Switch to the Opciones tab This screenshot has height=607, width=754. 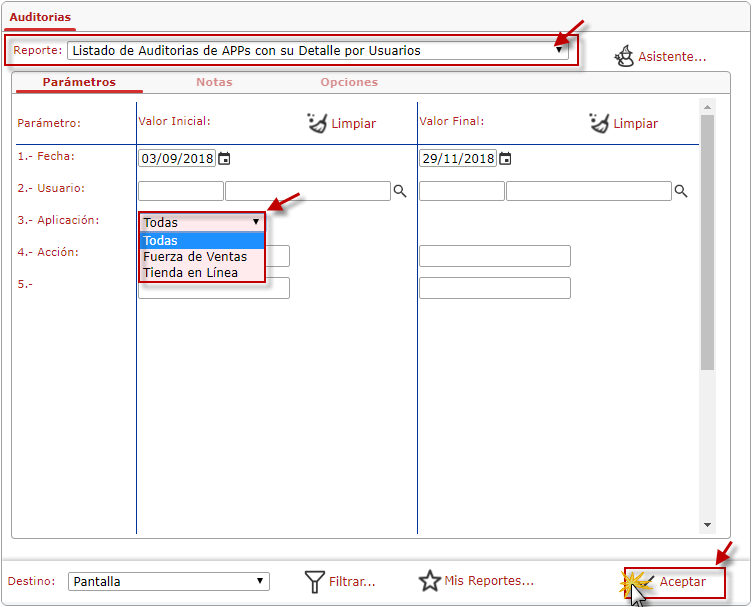349,82
